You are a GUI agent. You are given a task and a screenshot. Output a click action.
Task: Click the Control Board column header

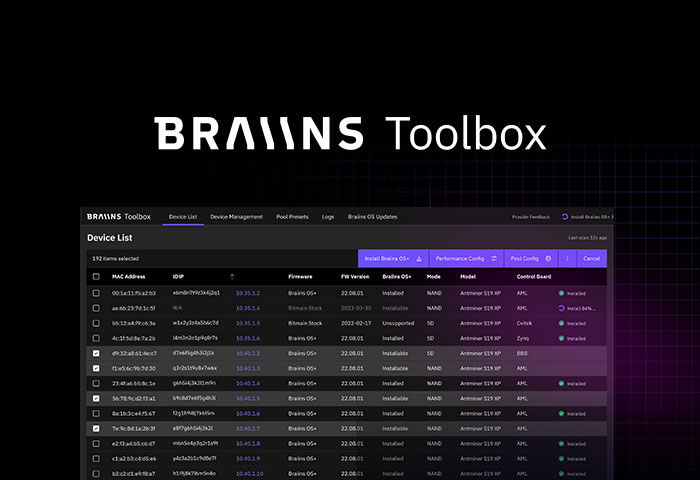tap(534, 277)
